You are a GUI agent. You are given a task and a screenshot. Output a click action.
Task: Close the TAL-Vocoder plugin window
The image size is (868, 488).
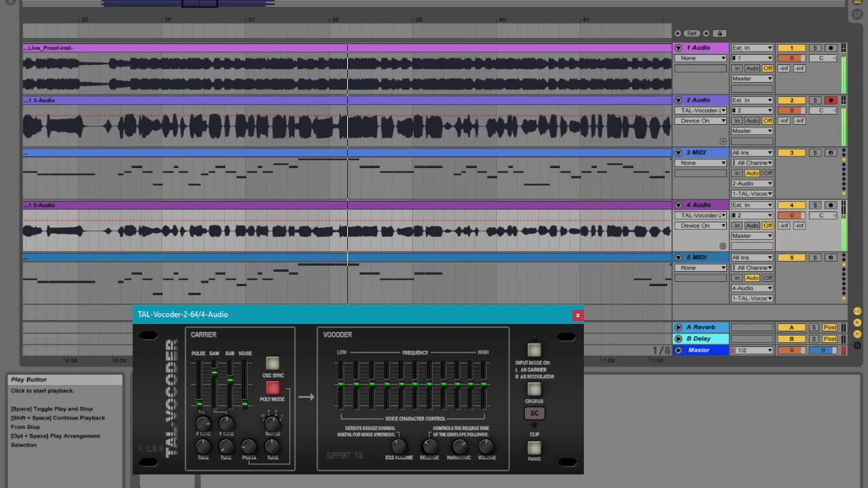tap(578, 315)
